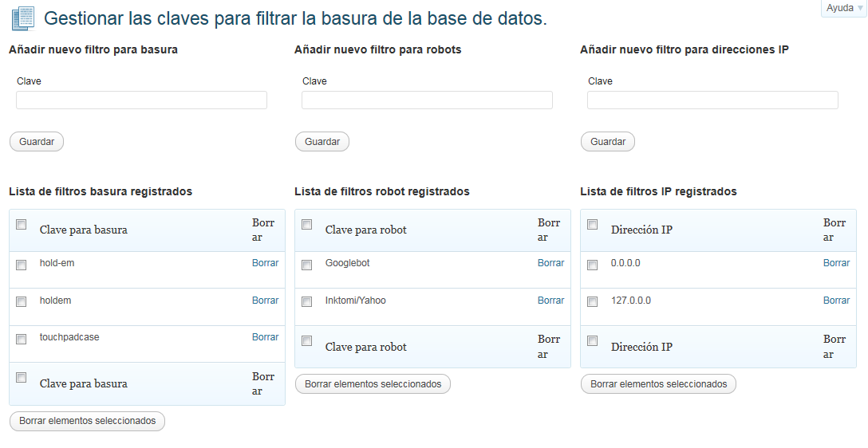Check the 0.0.0.0 address checkbox
Screen dimensions: 868x448
point(592,265)
